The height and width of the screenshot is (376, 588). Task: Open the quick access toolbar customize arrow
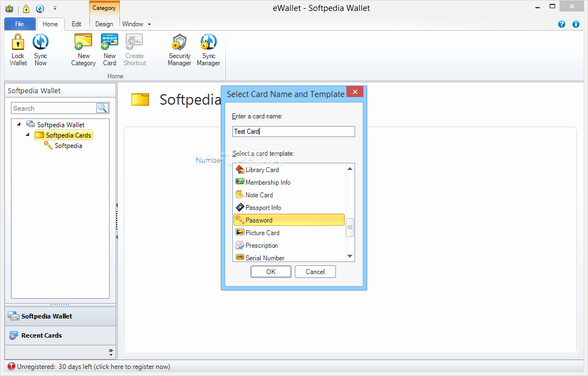(55, 8)
